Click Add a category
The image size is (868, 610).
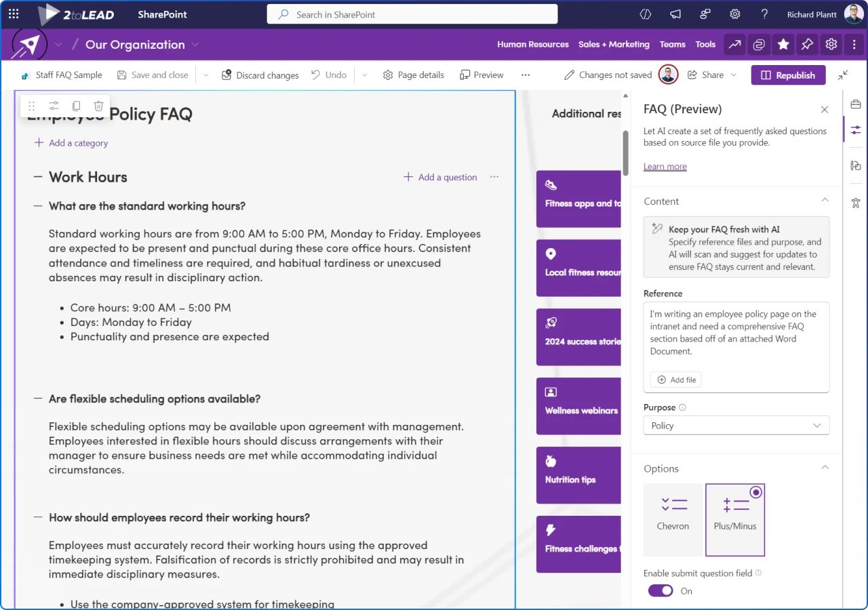pos(71,143)
